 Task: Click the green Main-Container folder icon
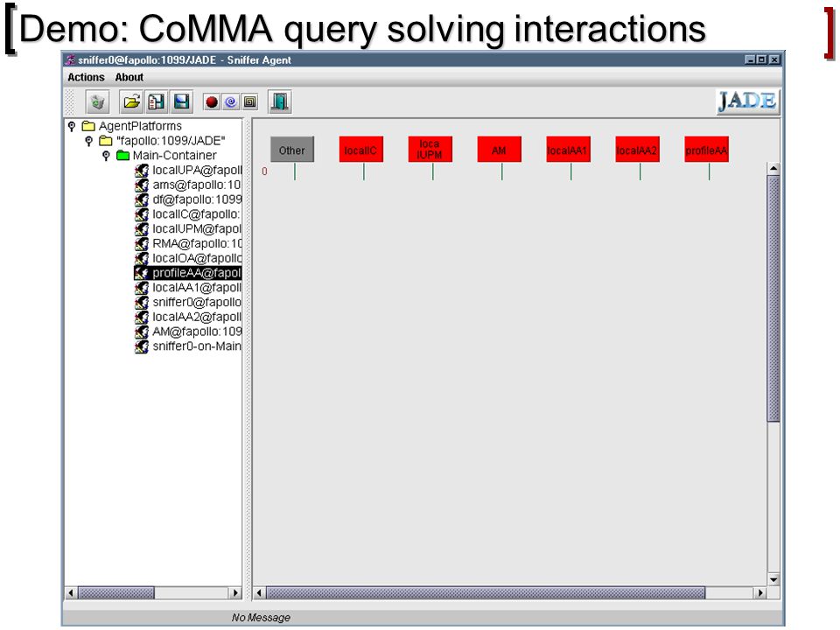(x=123, y=156)
